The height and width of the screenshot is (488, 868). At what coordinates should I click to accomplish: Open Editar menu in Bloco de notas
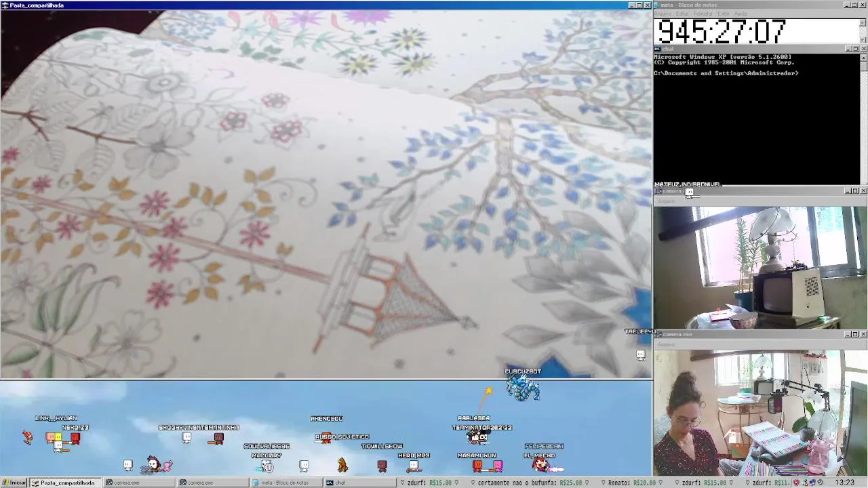coord(682,14)
